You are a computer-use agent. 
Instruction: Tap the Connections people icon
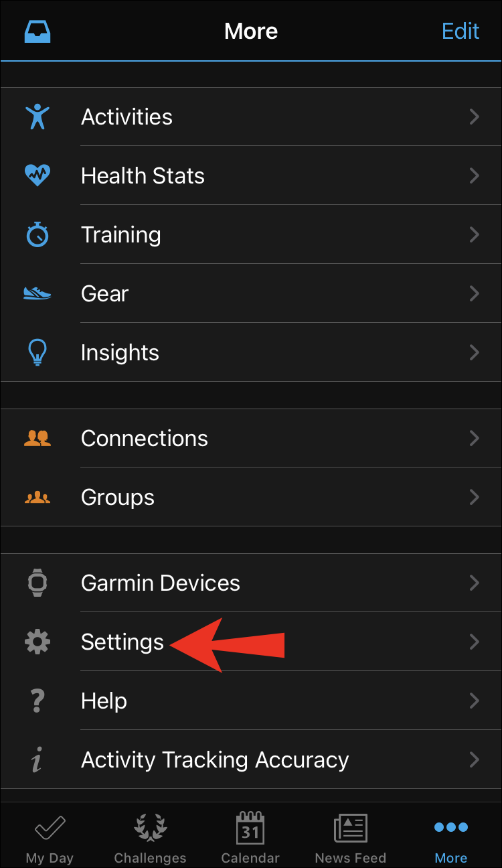[x=37, y=438]
